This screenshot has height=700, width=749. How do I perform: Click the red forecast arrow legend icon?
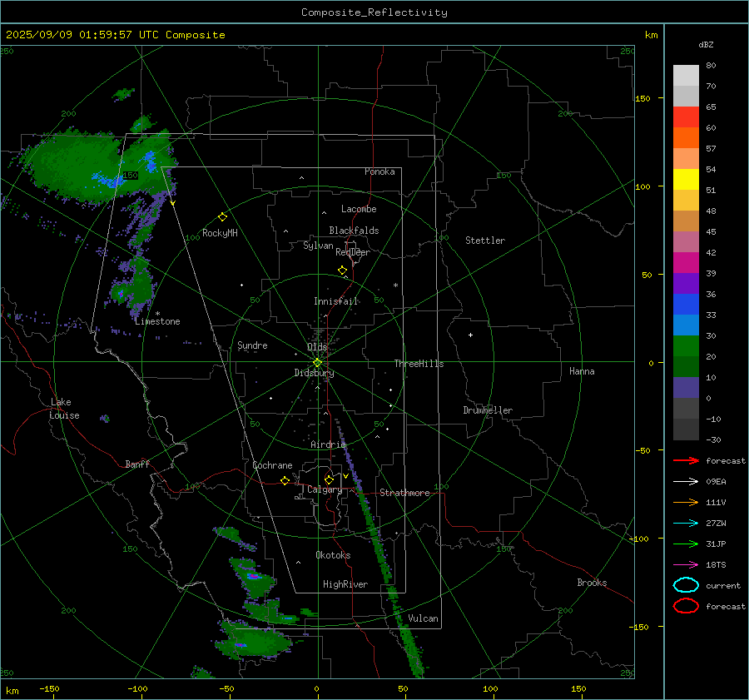(686, 460)
